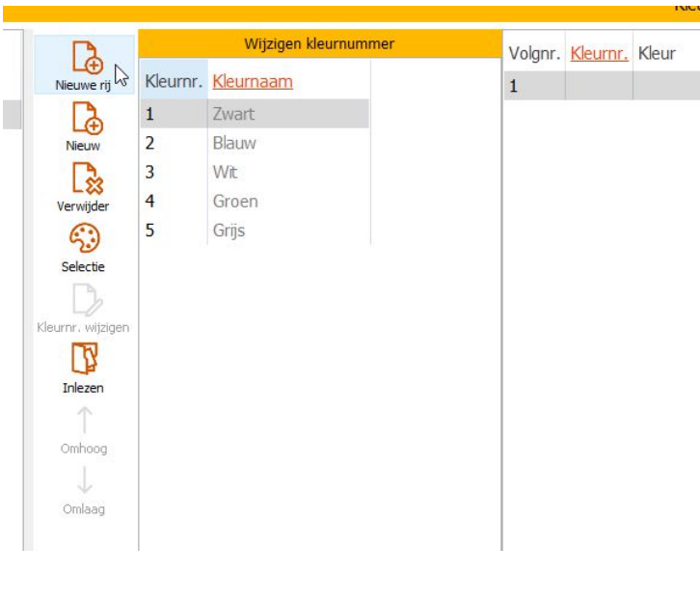700x602 pixels.
Task: Click the Verwijder delete icon
Action: point(85,178)
